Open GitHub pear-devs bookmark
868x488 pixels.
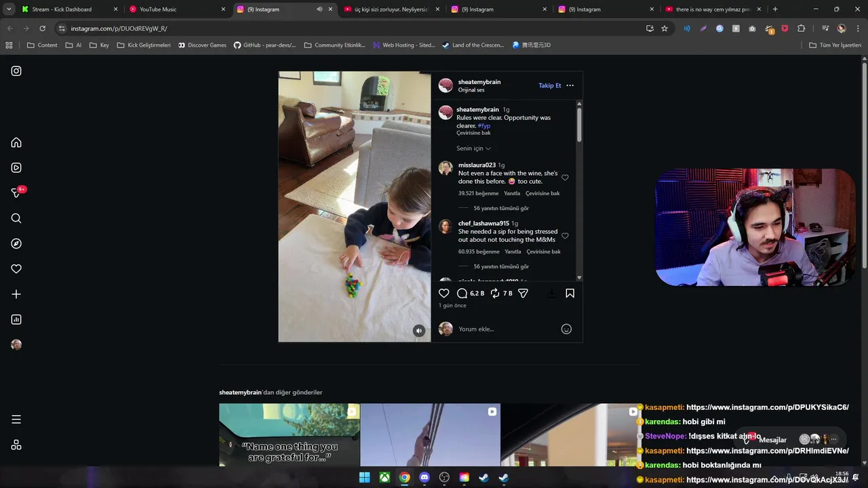click(264, 45)
